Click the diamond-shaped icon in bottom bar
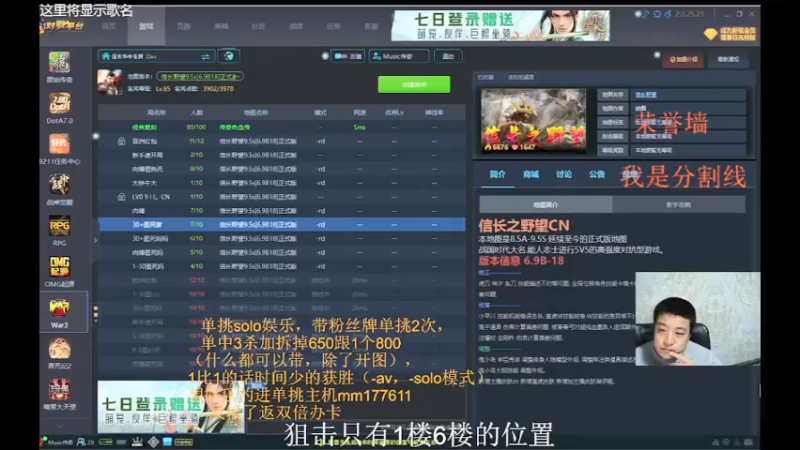This screenshot has width=800, height=450. click(154, 442)
